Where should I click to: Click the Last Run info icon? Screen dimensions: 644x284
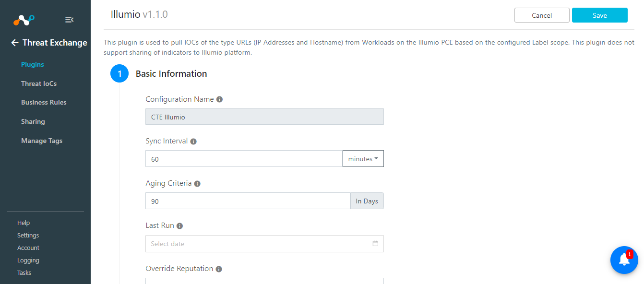(x=179, y=226)
